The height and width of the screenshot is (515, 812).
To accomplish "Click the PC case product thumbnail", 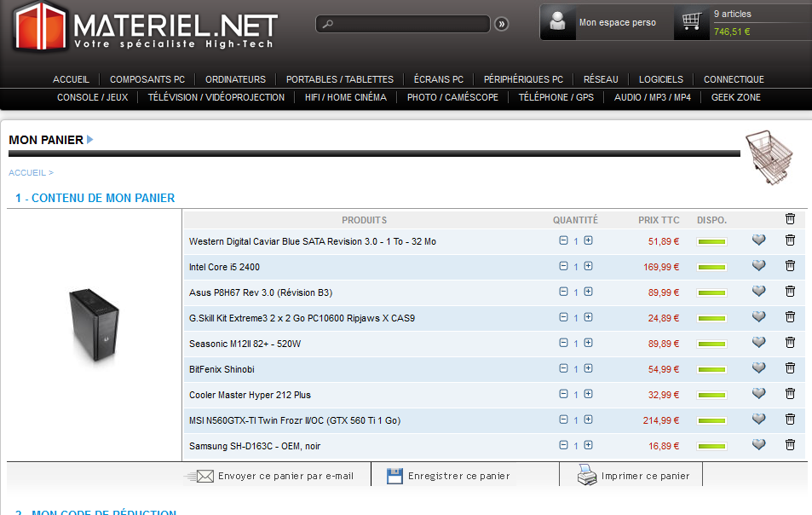I will [94, 327].
